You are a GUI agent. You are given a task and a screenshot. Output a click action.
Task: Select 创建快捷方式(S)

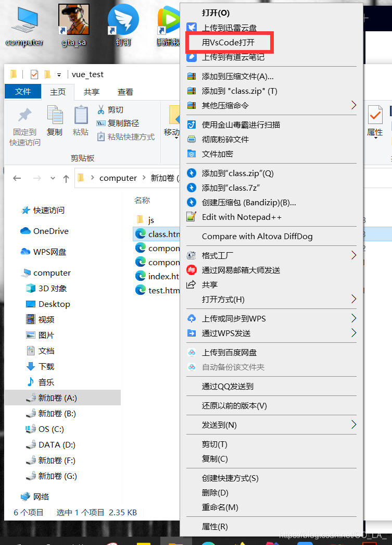click(230, 478)
